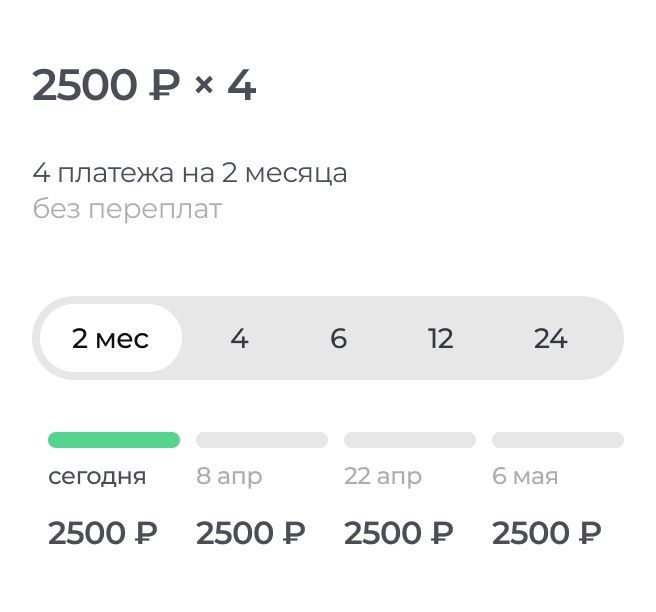Viewport: 656px width, 612px height.
Task: Click the 2500 ₽ amount under 6 мая
Action: coord(547,533)
